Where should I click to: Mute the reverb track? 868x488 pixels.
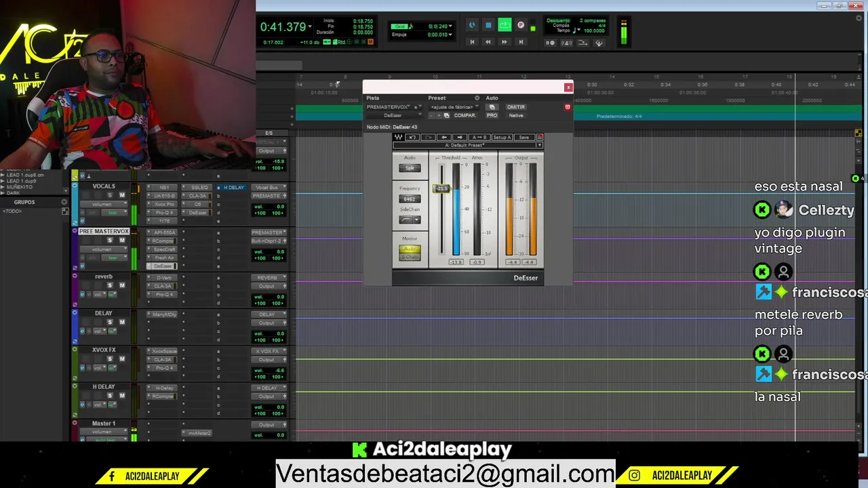tap(122, 285)
